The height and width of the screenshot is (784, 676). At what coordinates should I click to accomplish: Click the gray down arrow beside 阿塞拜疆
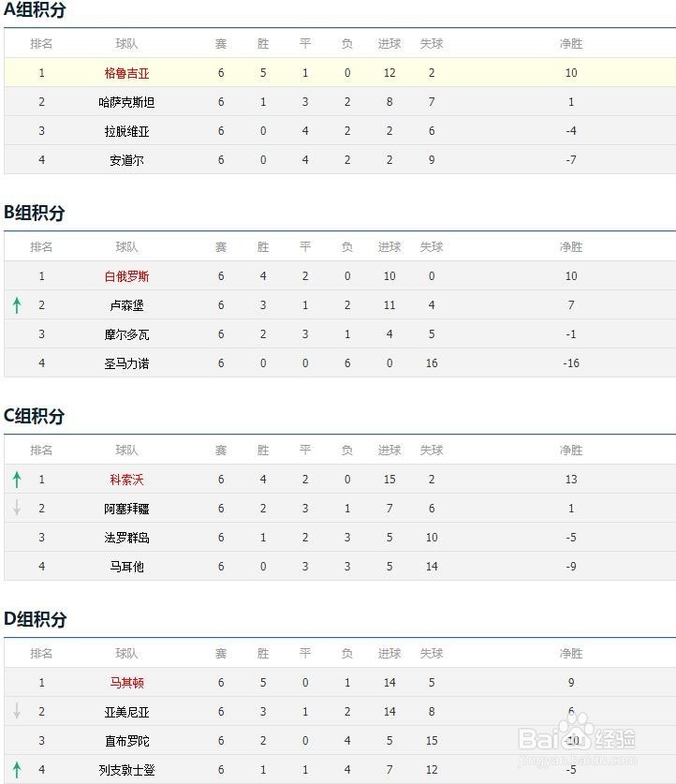coord(17,508)
